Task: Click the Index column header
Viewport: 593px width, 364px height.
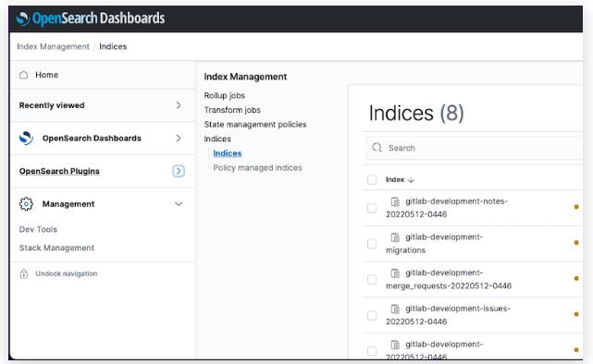Action: coord(395,180)
